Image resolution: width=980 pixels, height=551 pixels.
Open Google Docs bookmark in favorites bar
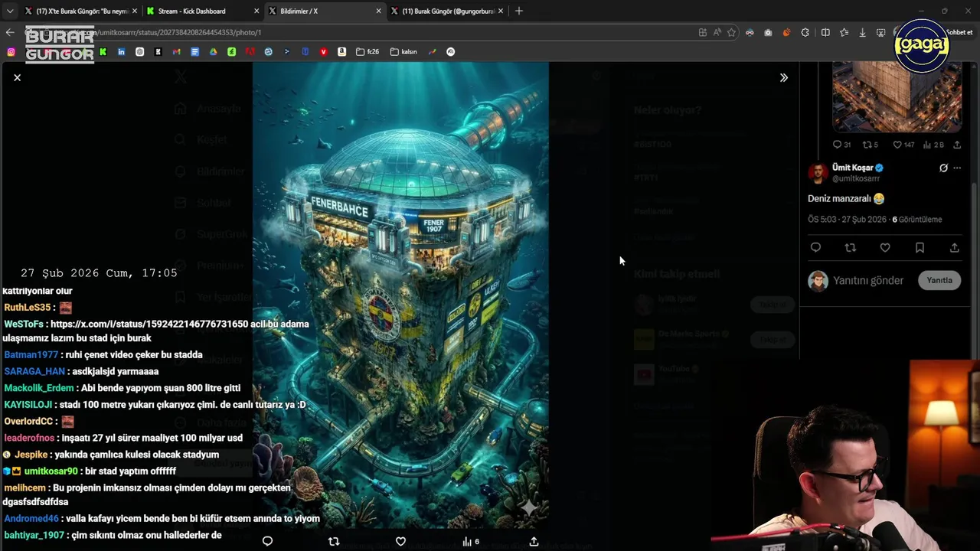[x=194, y=52]
